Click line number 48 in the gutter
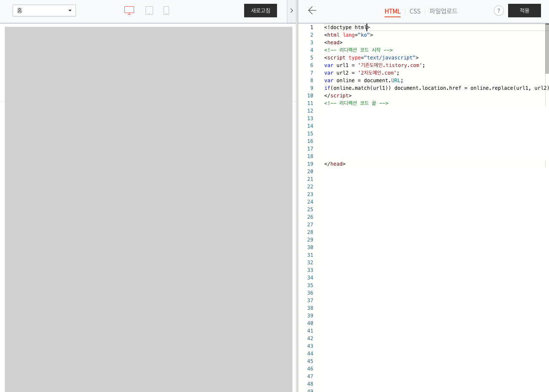Screen dimensions: 549x392 [x=310, y=384]
